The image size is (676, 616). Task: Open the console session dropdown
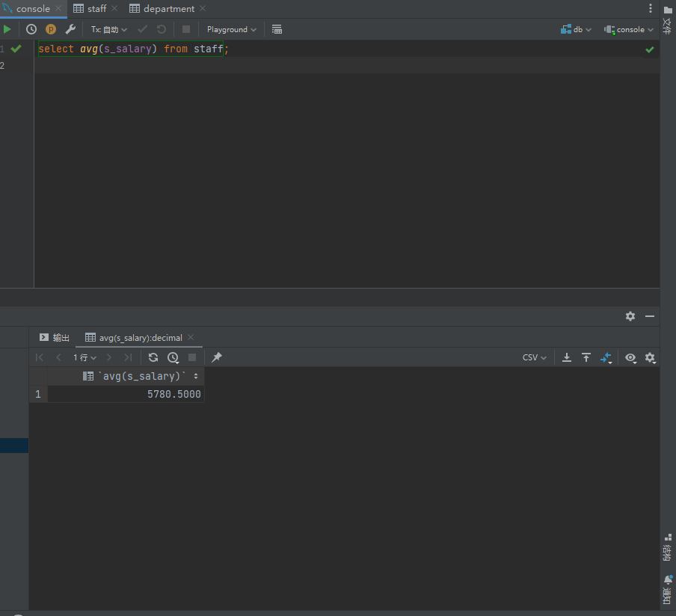tap(629, 29)
